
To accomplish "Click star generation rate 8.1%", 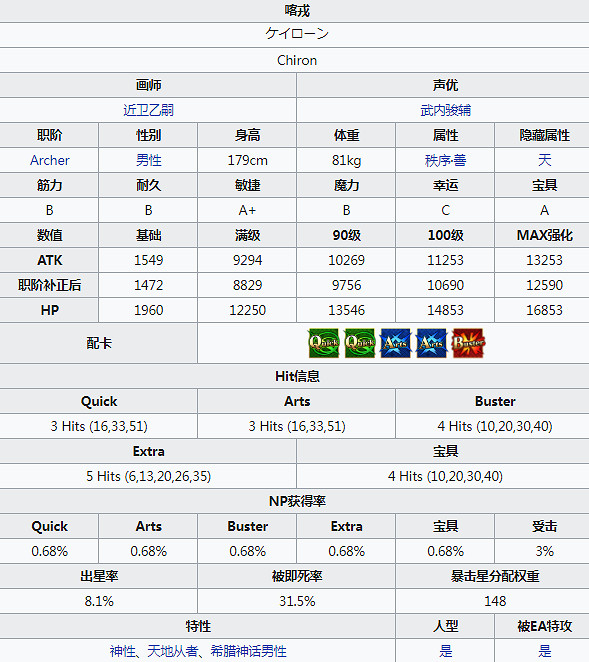I will point(99,601).
